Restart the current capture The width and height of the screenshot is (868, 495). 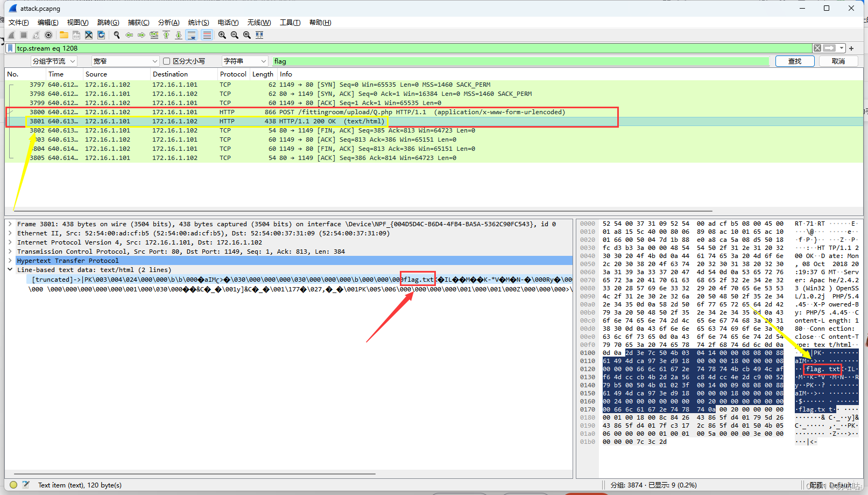click(36, 34)
